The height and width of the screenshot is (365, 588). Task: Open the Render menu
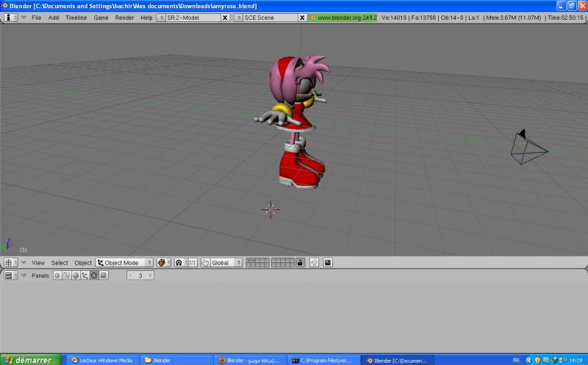(x=124, y=18)
